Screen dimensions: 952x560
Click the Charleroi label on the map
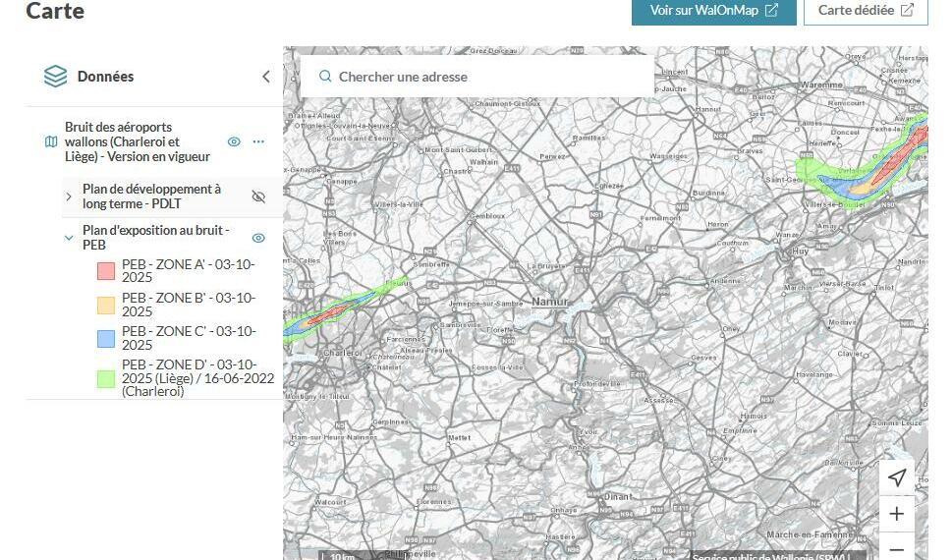click(x=343, y=353)
